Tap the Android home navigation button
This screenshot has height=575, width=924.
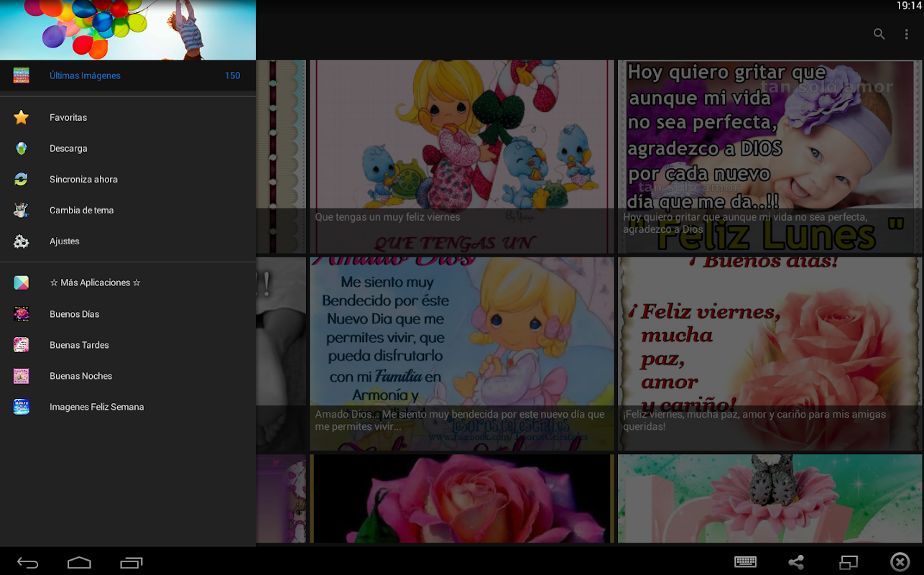point(79,562)
